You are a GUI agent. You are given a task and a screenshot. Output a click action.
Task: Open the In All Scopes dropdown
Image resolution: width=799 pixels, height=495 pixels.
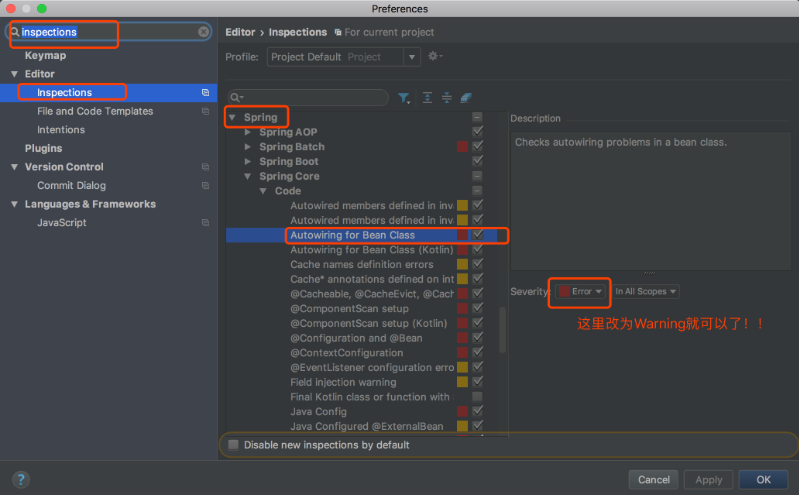point(645,292)
